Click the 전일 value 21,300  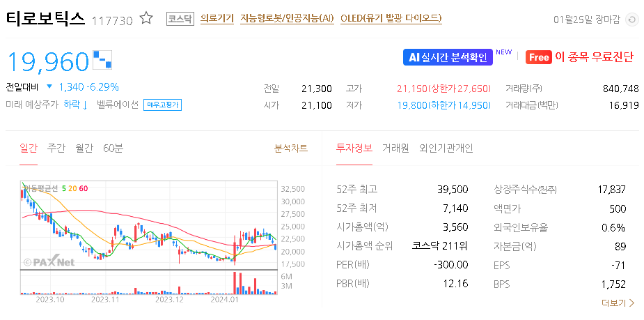point(316,89)
